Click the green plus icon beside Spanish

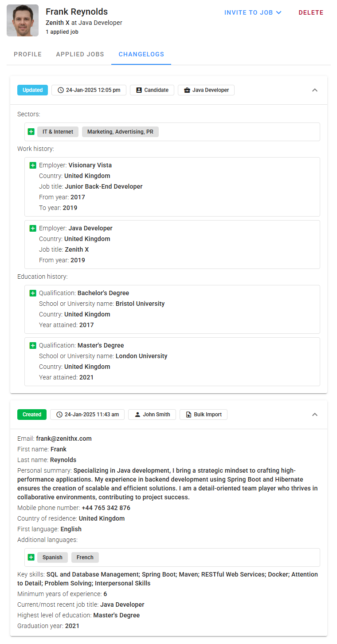pyautogui.click(x=31, y=557)
